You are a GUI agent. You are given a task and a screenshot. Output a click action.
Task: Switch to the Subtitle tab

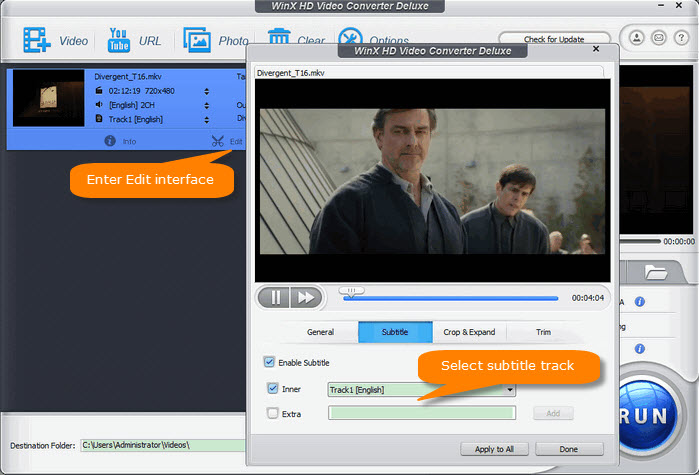click(x=395, y=332)
